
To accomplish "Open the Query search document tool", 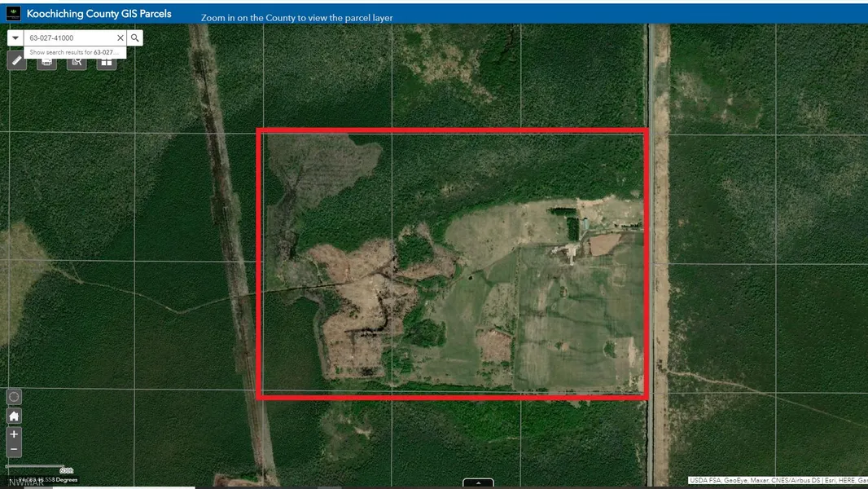I will [77, 61].
